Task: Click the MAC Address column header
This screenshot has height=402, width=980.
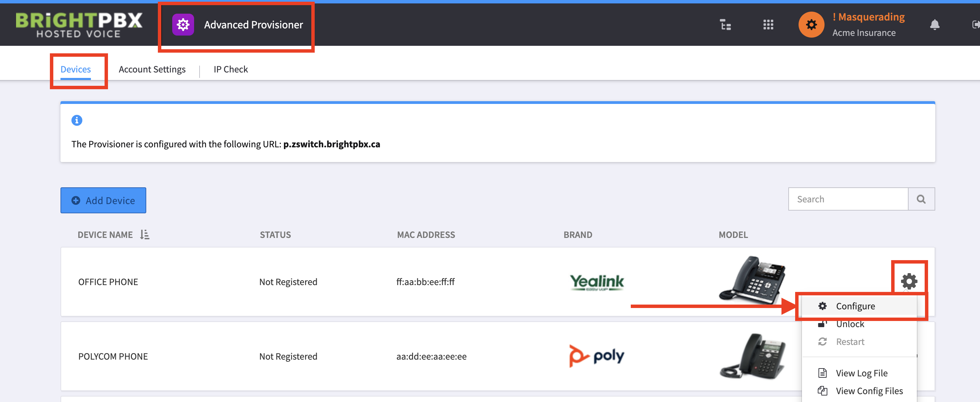Action: point(426,235)
